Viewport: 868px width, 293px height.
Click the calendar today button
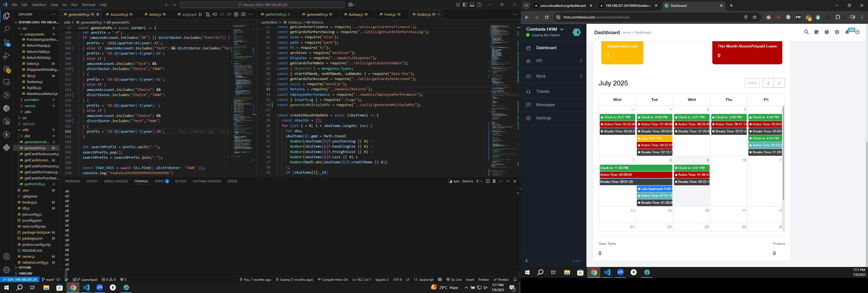752,83
